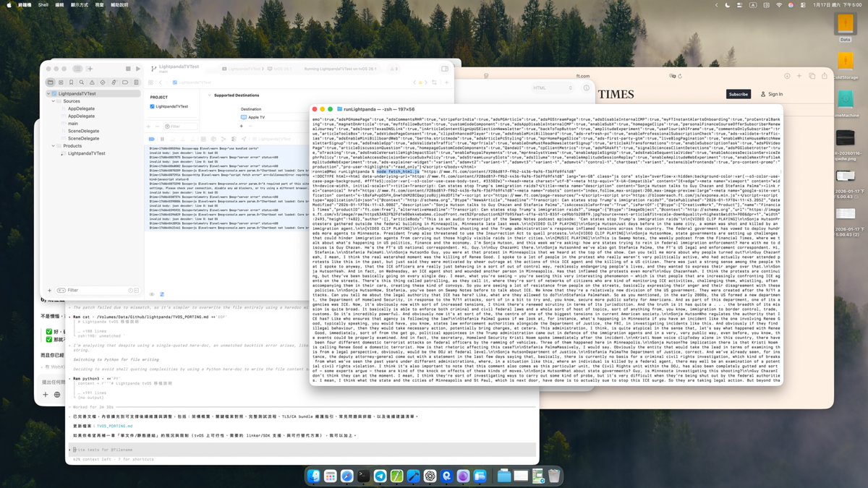The height and width of the screenshot is (488, 868).
Task: Click Safari share icon
Action: click(824, 76)
